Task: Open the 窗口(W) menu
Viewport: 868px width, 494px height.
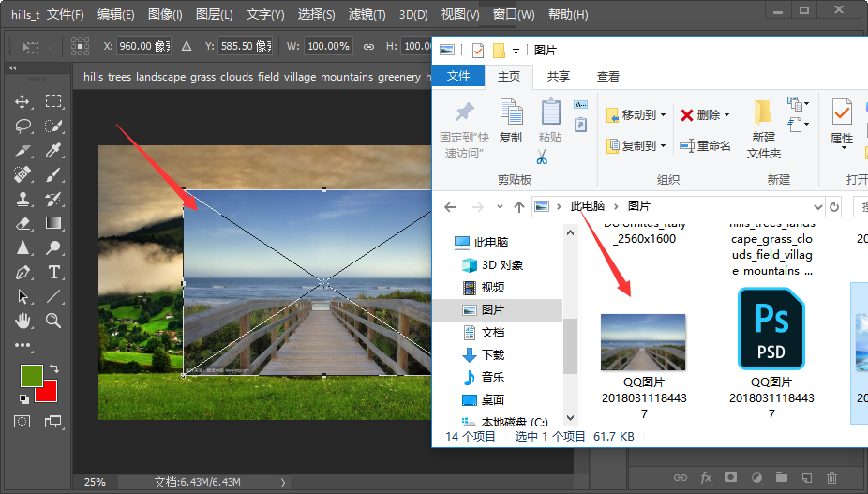Action: tap(514, 15)
